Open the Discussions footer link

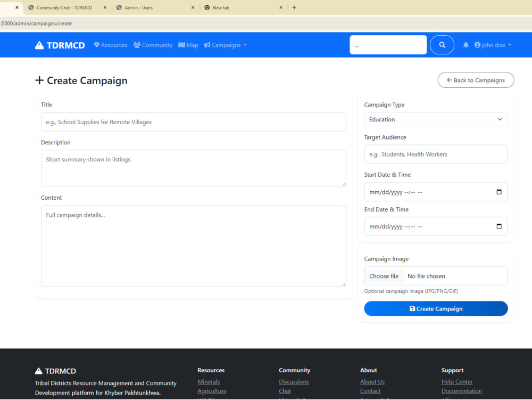click(x=294, y=382)
